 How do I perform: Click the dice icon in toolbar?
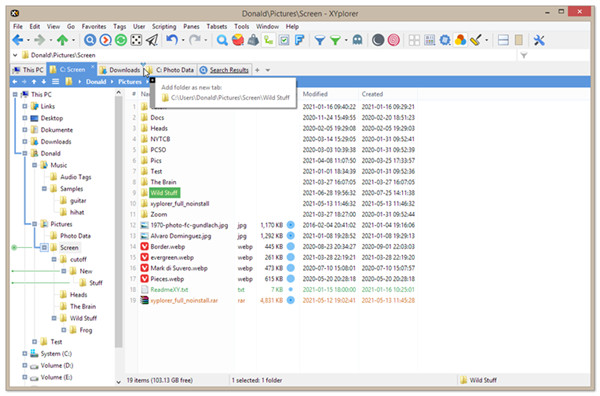(x=136, y=40)
